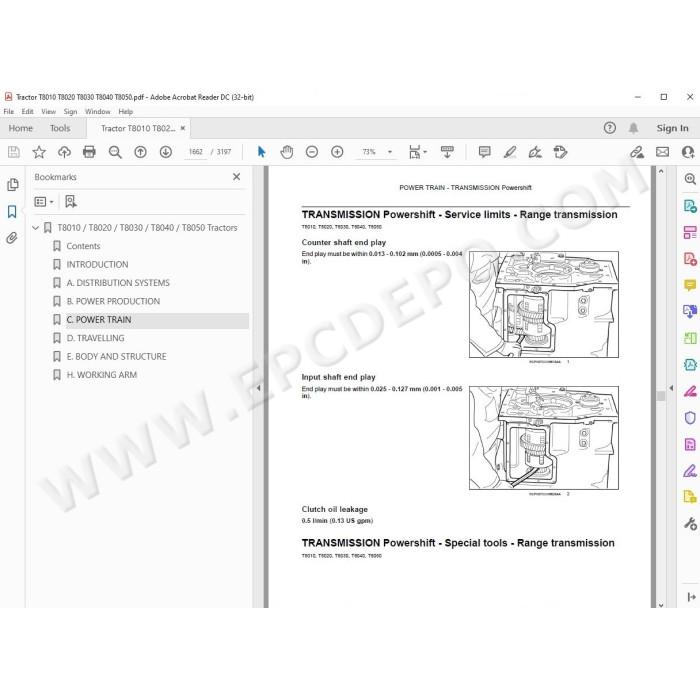
Task: Click the 73% zoom value field
Action: click(369, 152)
